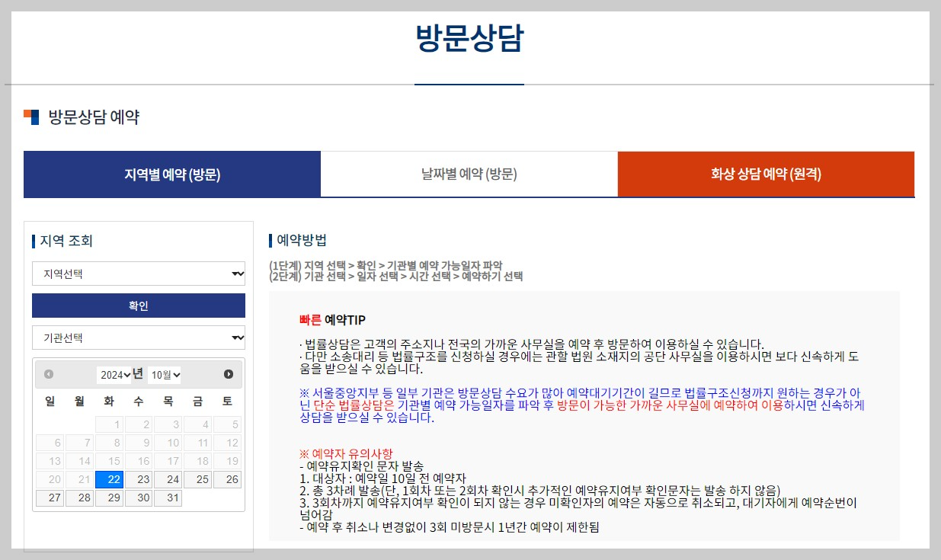
Task: Click the 3회 미방문시 1년간 예약이 제한됨 line
Action: click(x=450, y=527)
